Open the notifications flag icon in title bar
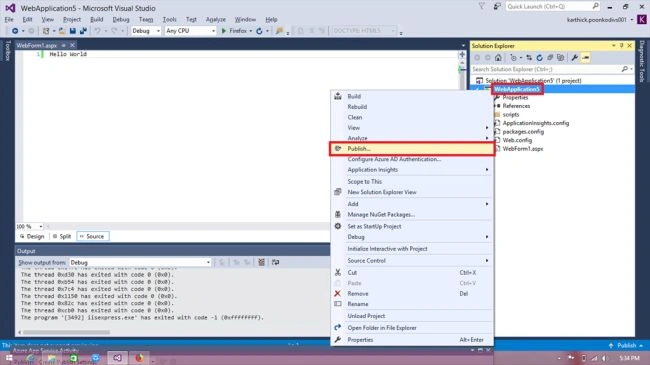The width and height of the screenshot is (650, 365). point(481,6)
